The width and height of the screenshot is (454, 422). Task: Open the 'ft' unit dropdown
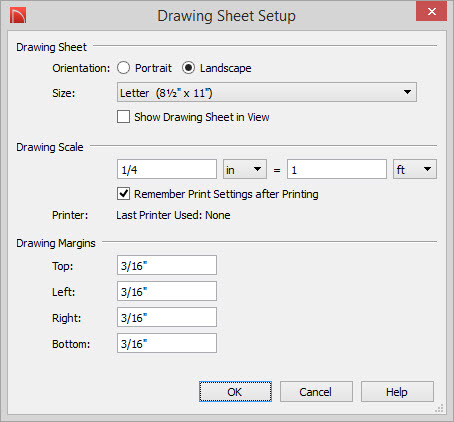415,169
